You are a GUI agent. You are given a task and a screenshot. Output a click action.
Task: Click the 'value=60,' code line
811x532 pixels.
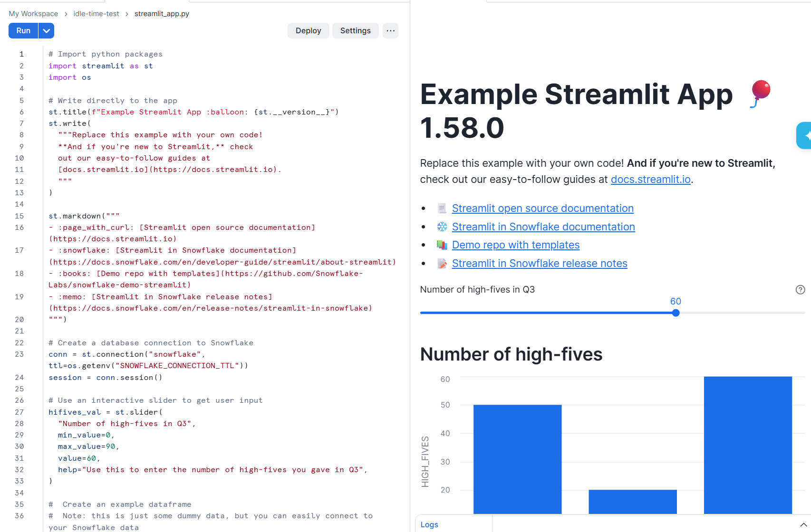79,458
